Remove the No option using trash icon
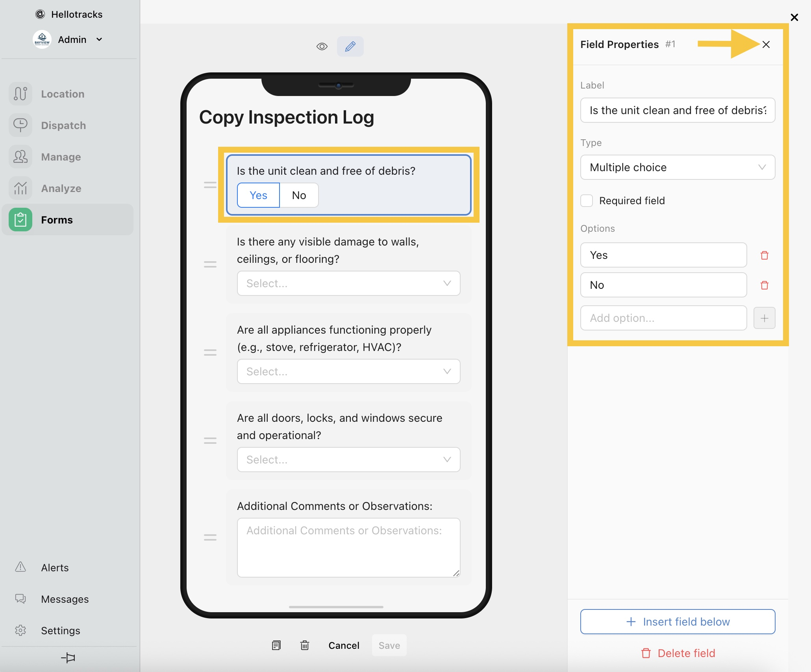The height and width of the screenshot is (672, 811). pyautogui.click(x=764, y=285)
